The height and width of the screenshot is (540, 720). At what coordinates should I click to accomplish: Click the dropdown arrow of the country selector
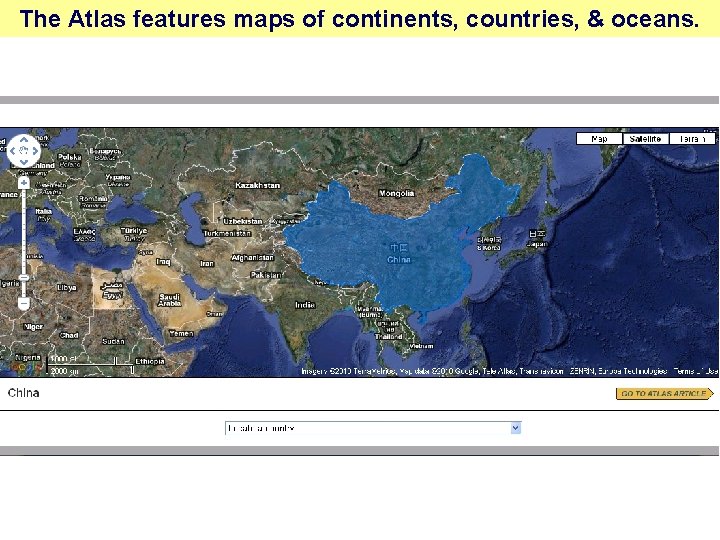coord(516,428)
